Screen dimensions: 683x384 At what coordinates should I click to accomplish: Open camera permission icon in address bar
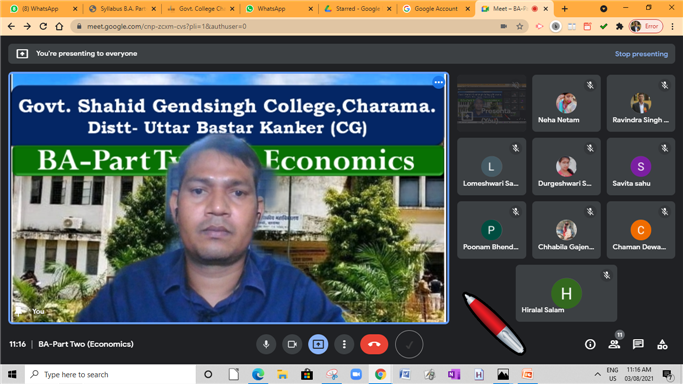[504, 27]
